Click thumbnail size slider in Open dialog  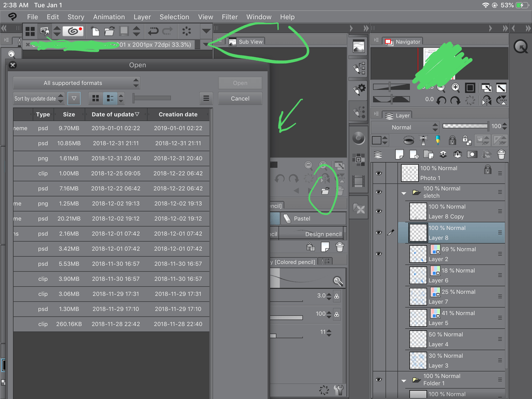point(152,98)
